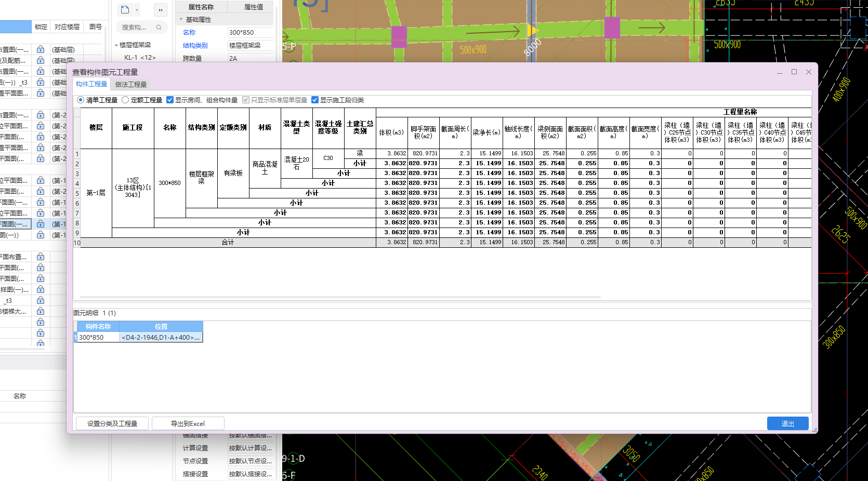This screenshot has height=481, width=868.
Task: Click the 名称 property link
Action: click(x=189, y=33)
